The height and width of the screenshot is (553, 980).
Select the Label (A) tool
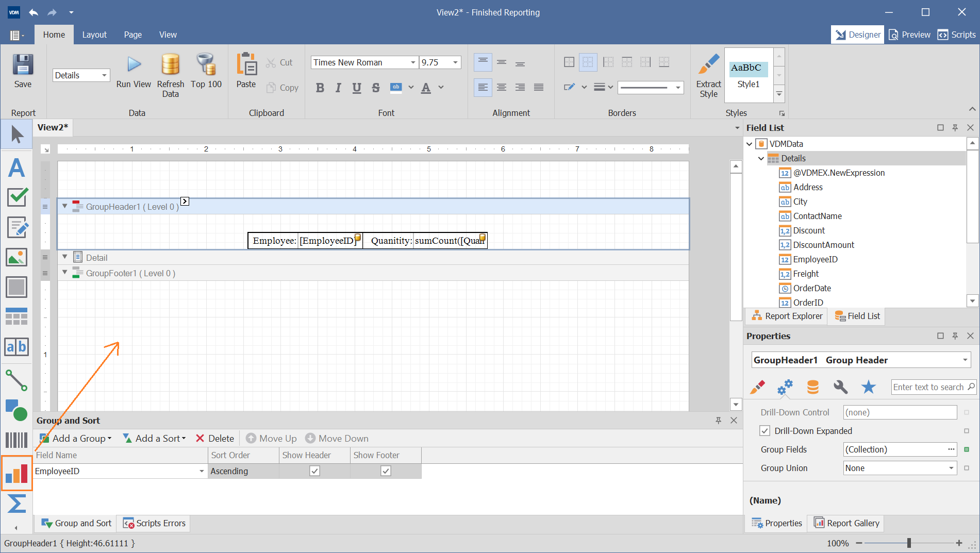click(x=16, y=168)
